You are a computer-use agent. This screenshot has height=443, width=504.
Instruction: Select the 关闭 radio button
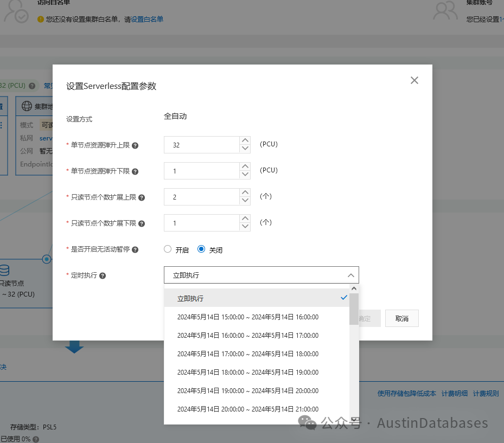coord(201,249)
